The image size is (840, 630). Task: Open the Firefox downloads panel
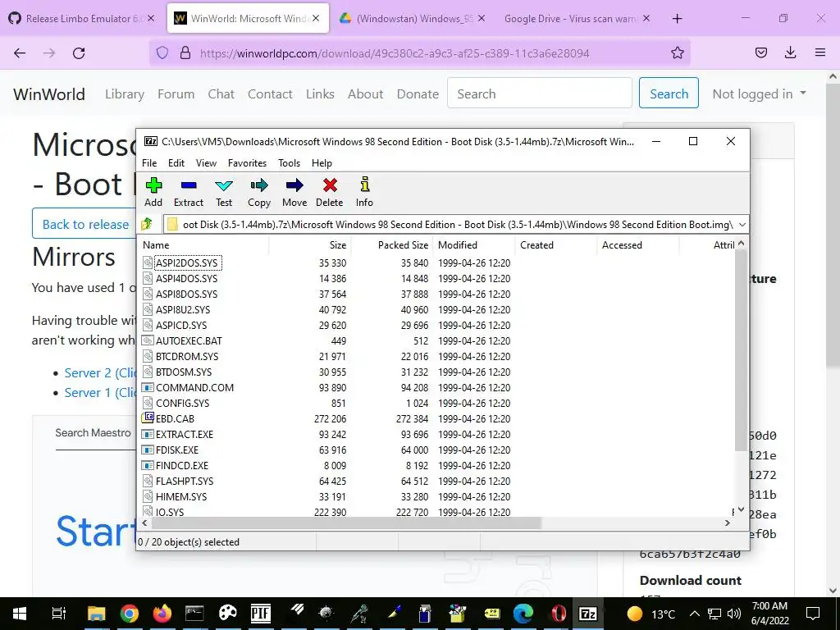(x=790, y=52)
